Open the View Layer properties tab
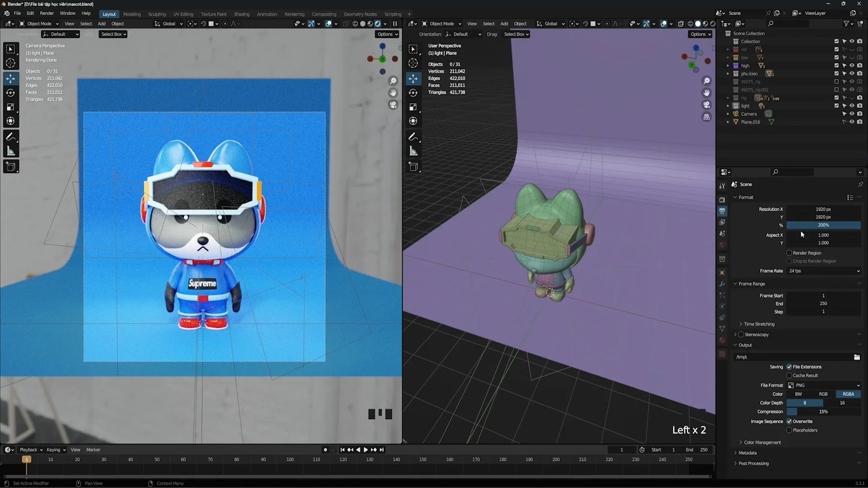This screenshot has height=488, width=868. tap(722, 222)
